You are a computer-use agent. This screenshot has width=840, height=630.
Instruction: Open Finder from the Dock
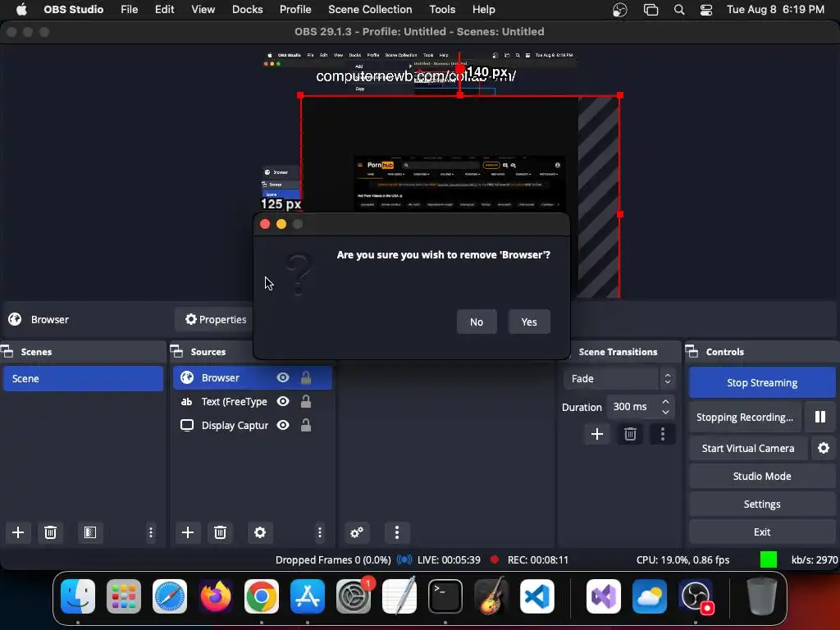[x=78, y=596]
